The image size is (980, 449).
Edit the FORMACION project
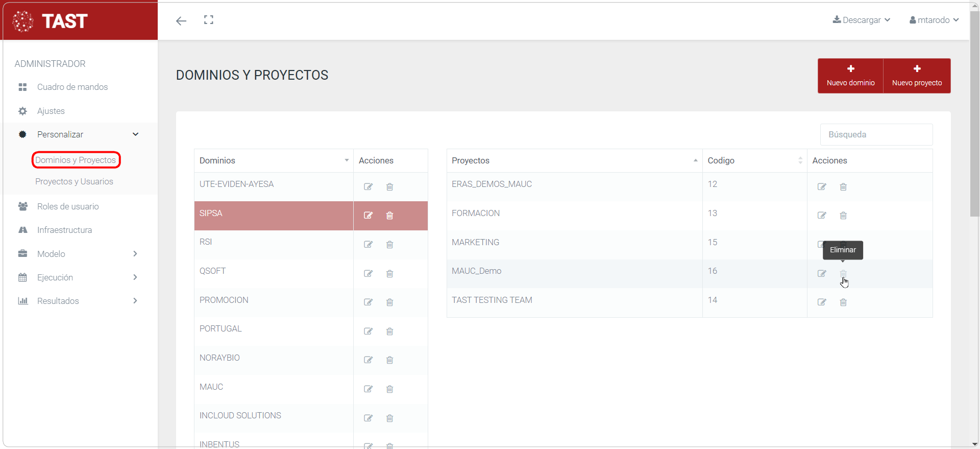click(x=822, y=216)
